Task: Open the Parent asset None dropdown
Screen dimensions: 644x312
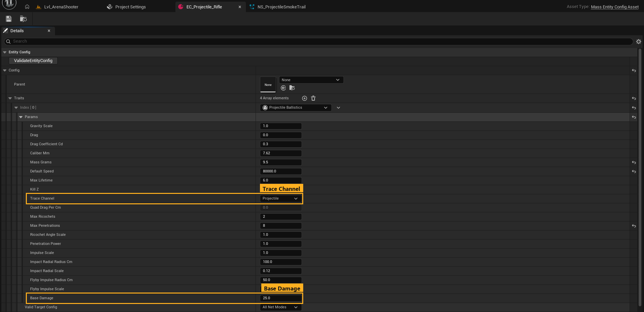Action: pos(311,80)
